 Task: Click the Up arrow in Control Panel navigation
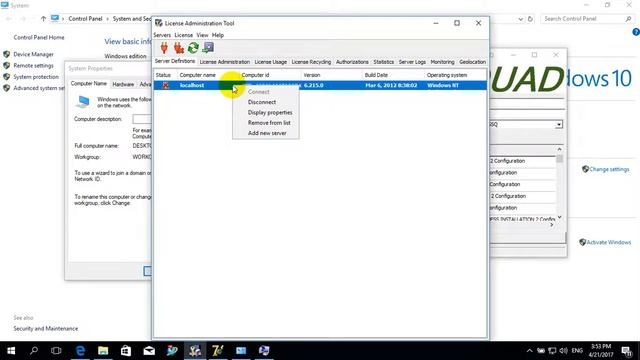(x=43, y=19)
